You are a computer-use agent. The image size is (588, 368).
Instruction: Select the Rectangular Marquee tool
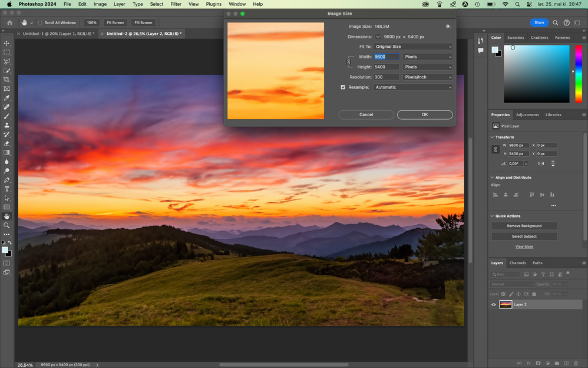click(6, 52)
